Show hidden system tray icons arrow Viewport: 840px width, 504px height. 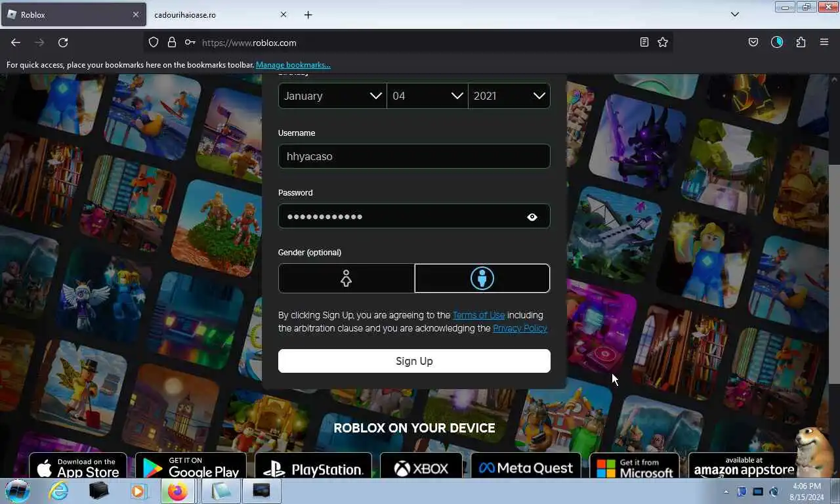point(726,492)
